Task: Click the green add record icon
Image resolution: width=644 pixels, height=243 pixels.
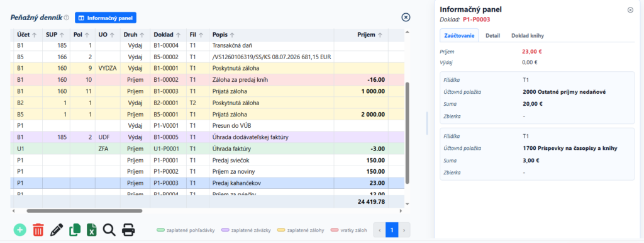Action: pyautogui.click(x=19, y=229)
